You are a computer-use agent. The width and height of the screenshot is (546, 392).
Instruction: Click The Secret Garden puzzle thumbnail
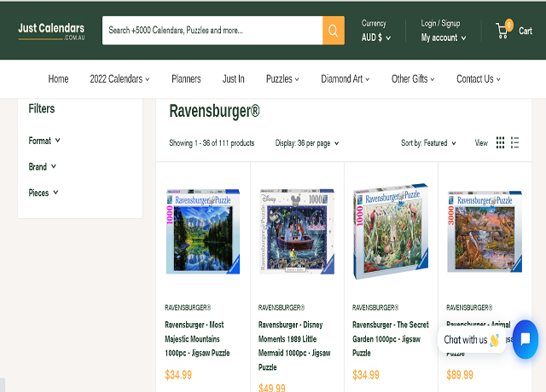tap(390, 231)
